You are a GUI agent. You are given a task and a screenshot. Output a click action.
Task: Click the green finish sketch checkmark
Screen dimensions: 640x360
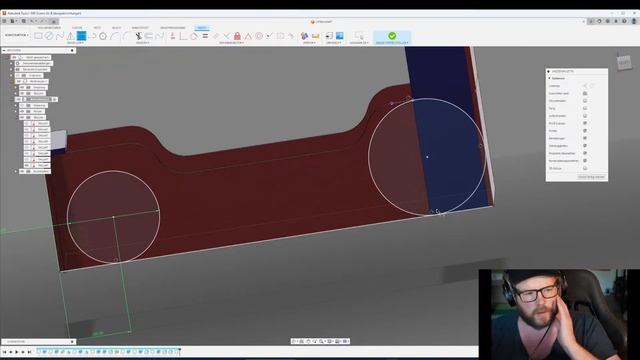coord(392,36)
